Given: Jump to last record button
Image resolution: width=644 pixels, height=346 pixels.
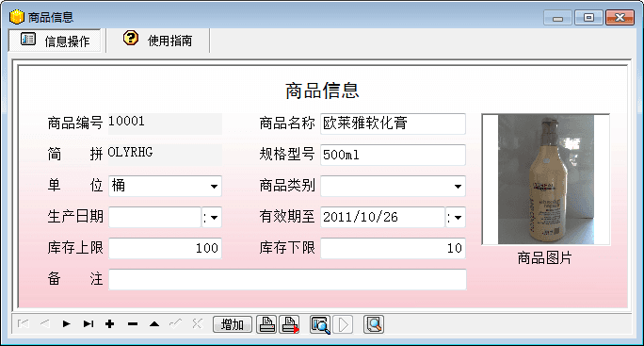Looking at the screenshot, I should pos(89,324).
